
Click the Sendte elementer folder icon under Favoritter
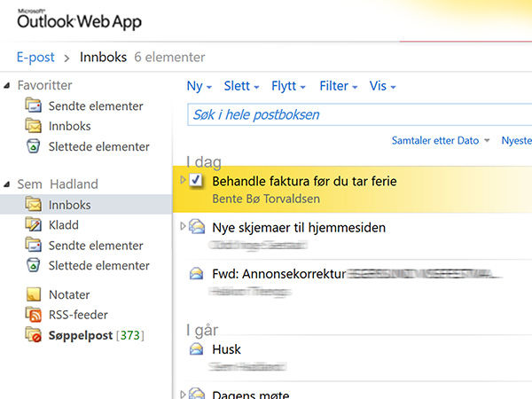point(34,106)
